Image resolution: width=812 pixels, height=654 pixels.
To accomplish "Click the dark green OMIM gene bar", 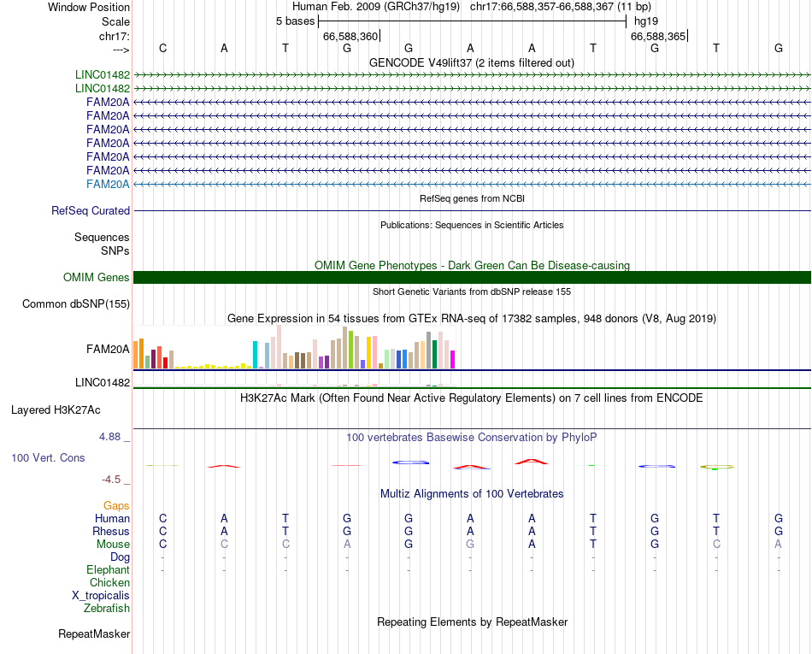I will [x=472, y=278].
